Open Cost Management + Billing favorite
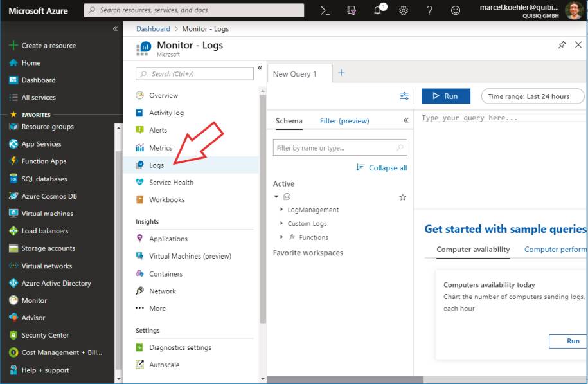This screenshot has width=588, height=384. 55,352
